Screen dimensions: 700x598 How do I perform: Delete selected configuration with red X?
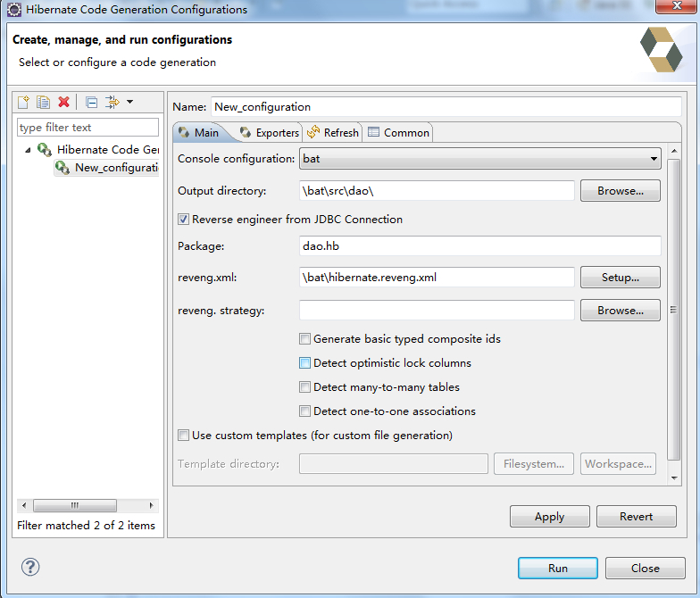pyautogui.click(x=64, y=102)
